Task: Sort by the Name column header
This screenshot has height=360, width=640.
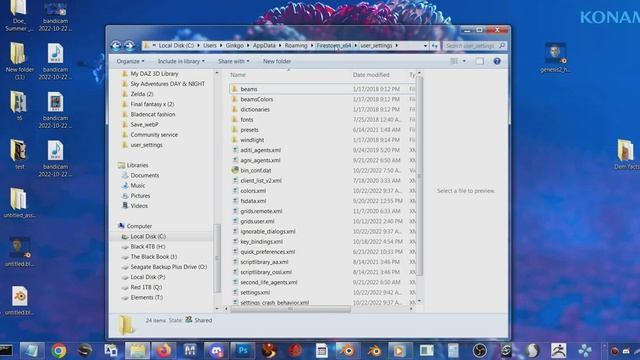Action: (238, 75)
